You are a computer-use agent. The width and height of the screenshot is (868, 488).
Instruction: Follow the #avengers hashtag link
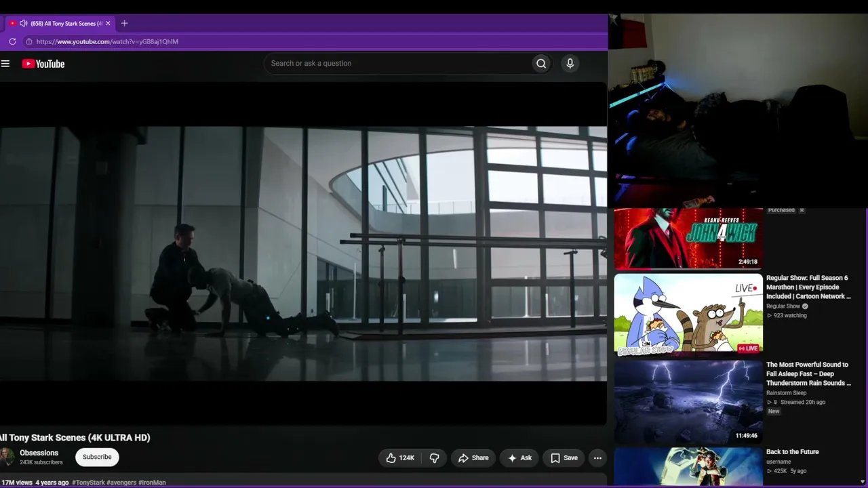click(x=121, y=483)
